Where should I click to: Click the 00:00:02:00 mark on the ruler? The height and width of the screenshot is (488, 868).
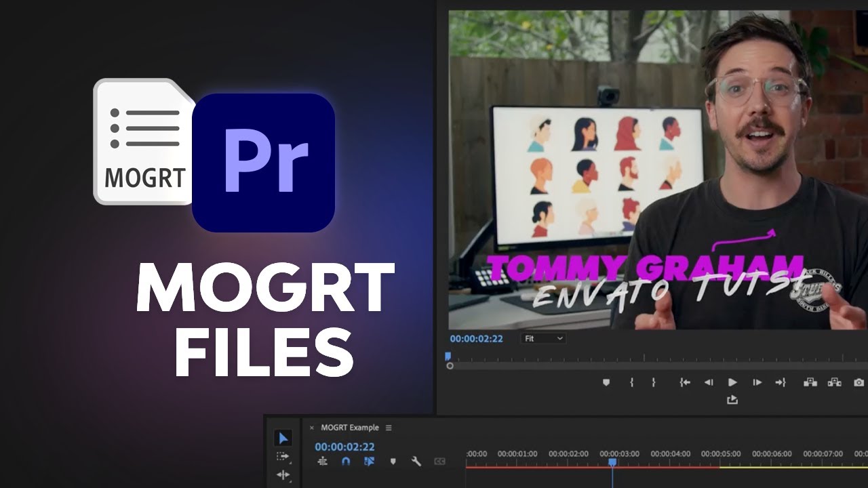point(568,453)
